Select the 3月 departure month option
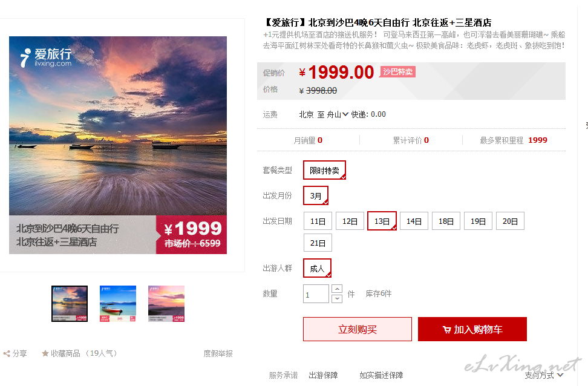This screenshot has height=386, width=588. (316, 196)
